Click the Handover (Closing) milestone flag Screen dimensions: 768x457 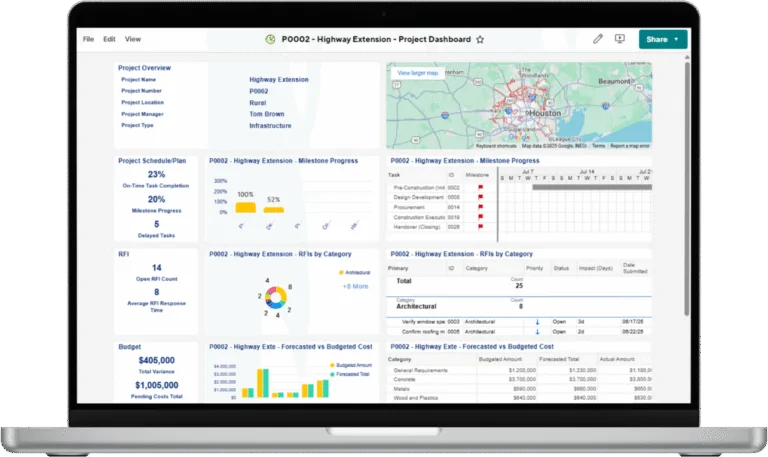point(480,227)
